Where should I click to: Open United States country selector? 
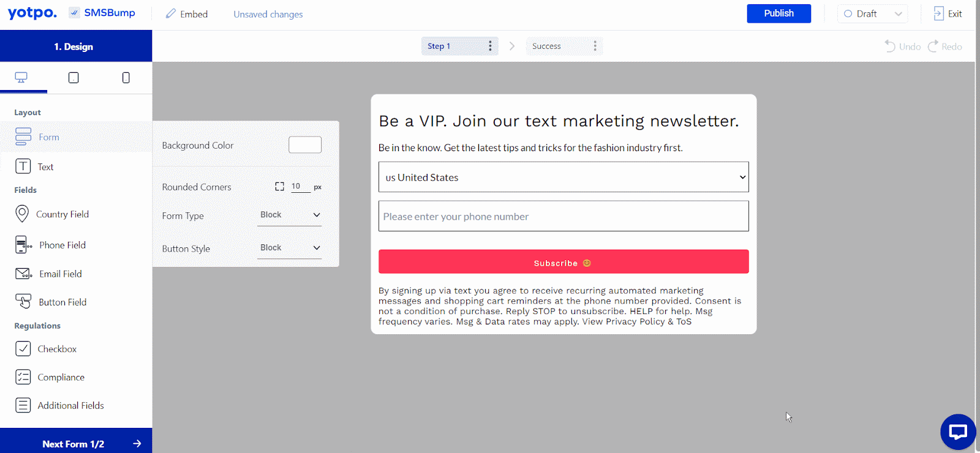tap(563, 178)
